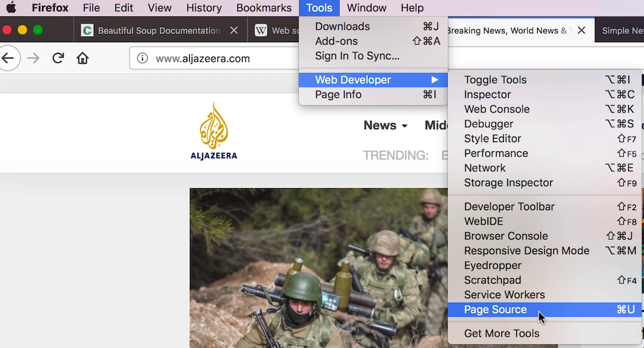Click the Al Jazeera logo
This screenshot has height=348, width=644.
tap(214, 132)
